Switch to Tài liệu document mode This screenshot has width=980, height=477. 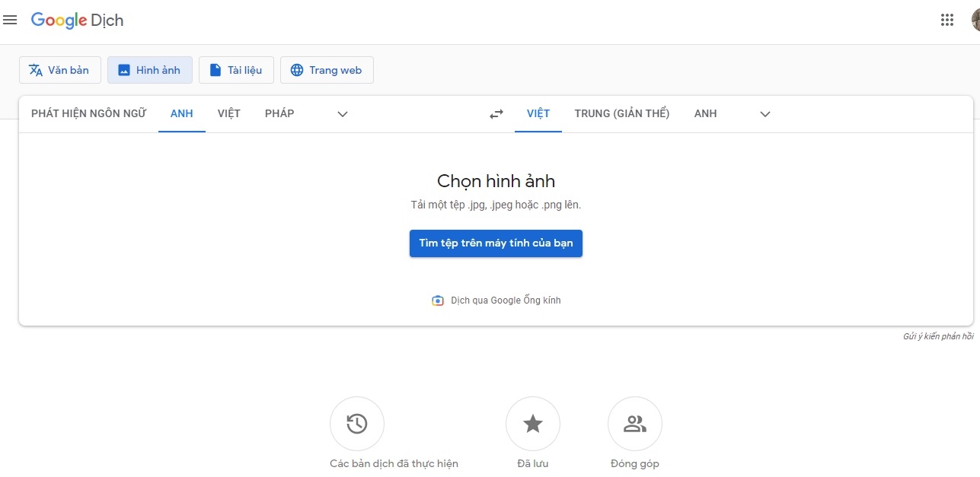point(236,70)
